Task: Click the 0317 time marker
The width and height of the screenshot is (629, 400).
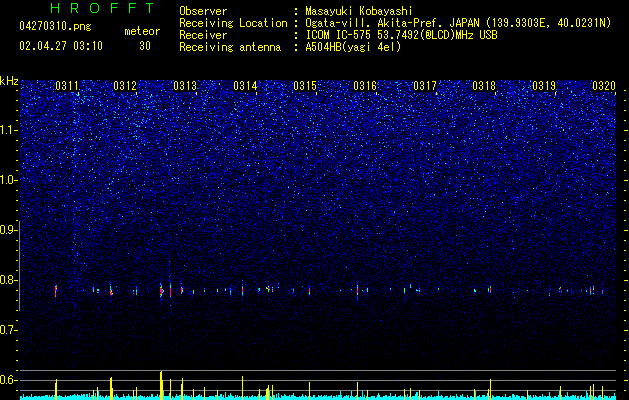Action: coord(425,86)
